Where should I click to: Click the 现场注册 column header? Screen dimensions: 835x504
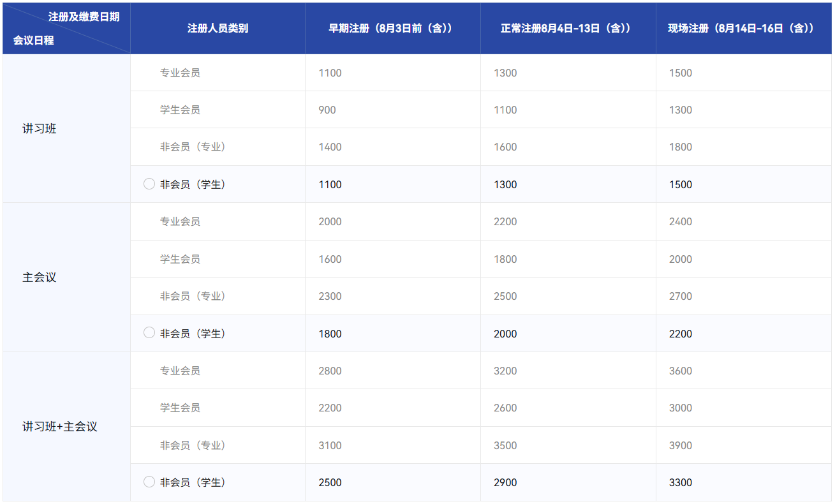click(x=744, y=28)
